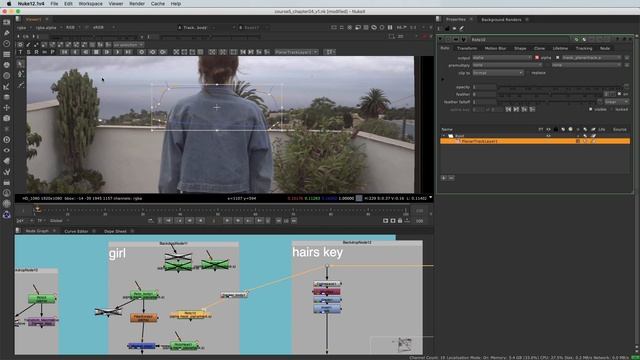Jump to the first frame of the timeline
Viewport: 640px width, 360px height.
point(168,220)
